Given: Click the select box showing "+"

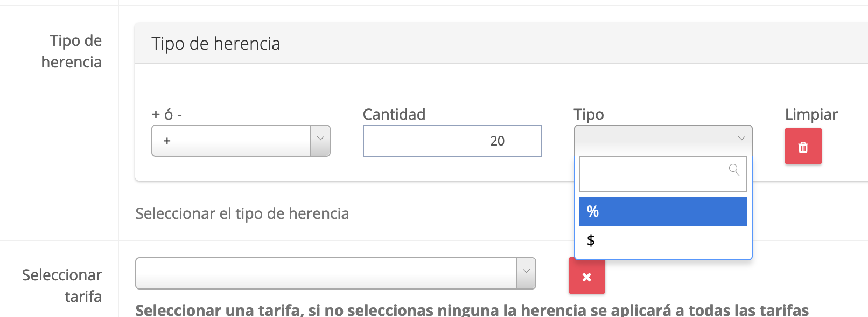Looking at the screenshot, I should tap(232, 141).
